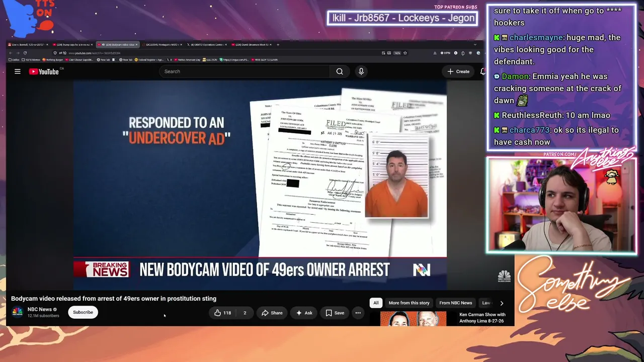Start voice search with the microphone

point(361,71)
